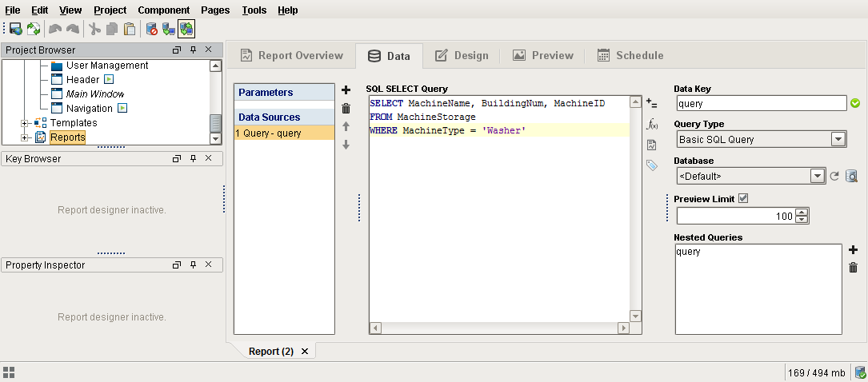Select the '1 Query - query' data source

(x=285, y=133)
